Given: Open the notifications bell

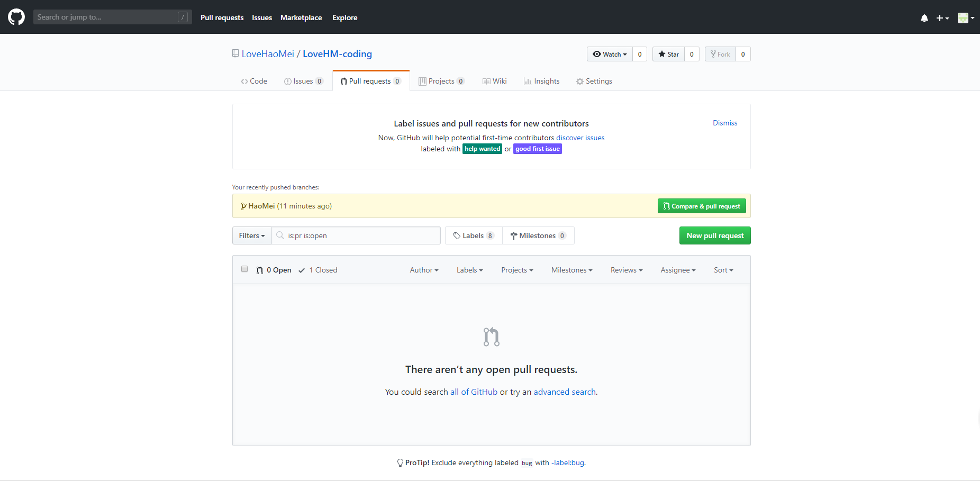Looking at the screenshot, I should (x=924, y=18).
